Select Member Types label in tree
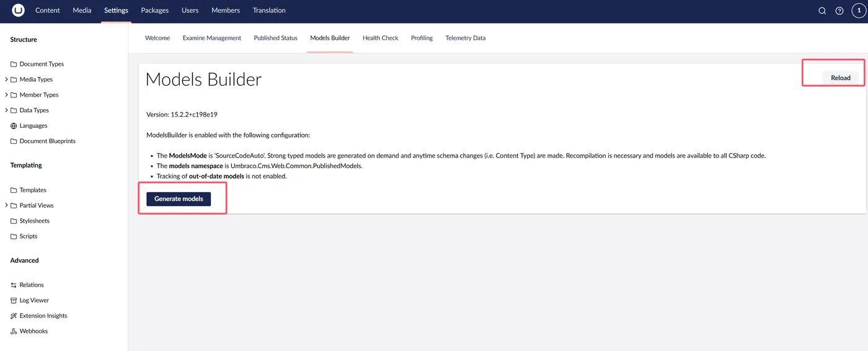The image size is (868, 351). (x=39, y=95)
